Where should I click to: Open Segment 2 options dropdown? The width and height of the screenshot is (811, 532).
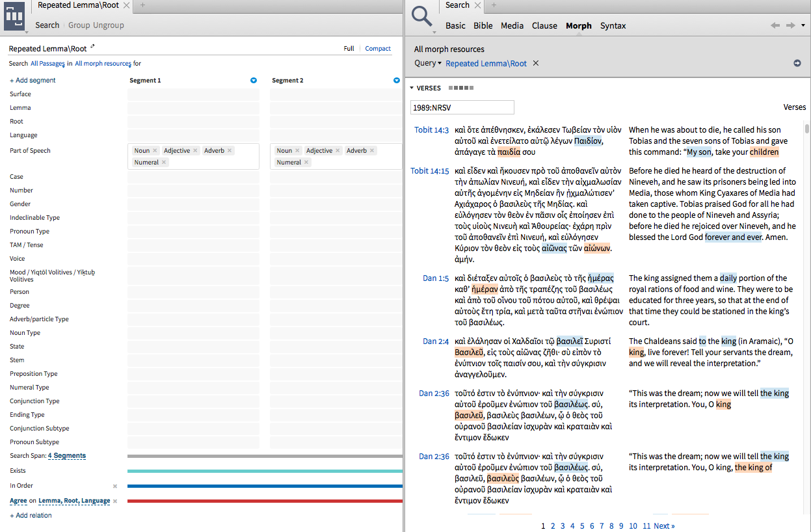[396, 81]
